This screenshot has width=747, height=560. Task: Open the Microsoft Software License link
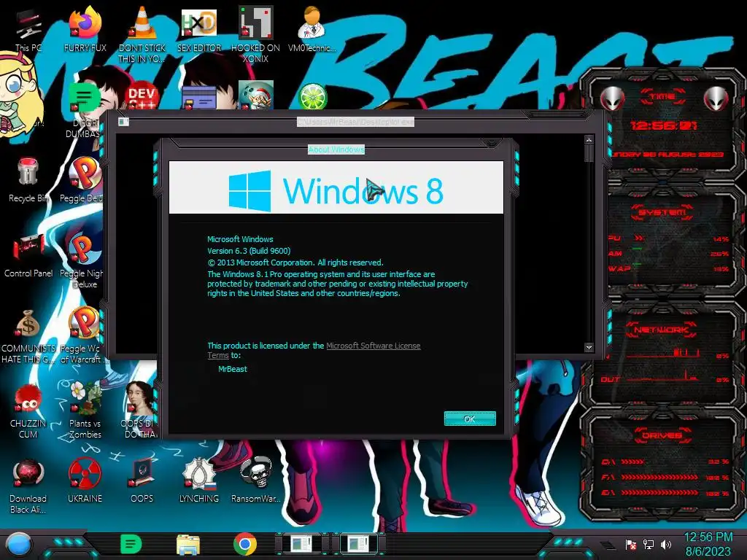point(373,346)
